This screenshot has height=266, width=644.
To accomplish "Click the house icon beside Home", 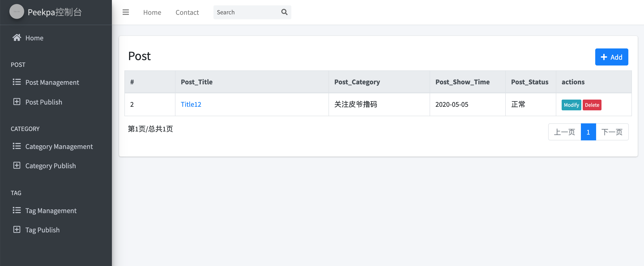I will tap(17, 38).
